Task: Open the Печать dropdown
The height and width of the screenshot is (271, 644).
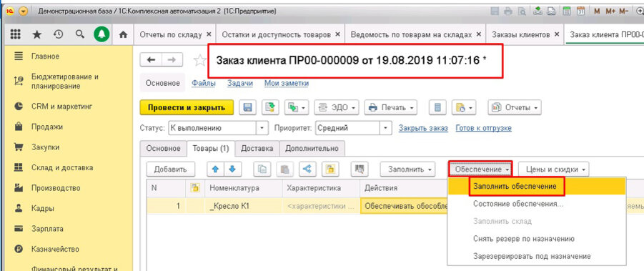Action: tap(390, 107)
